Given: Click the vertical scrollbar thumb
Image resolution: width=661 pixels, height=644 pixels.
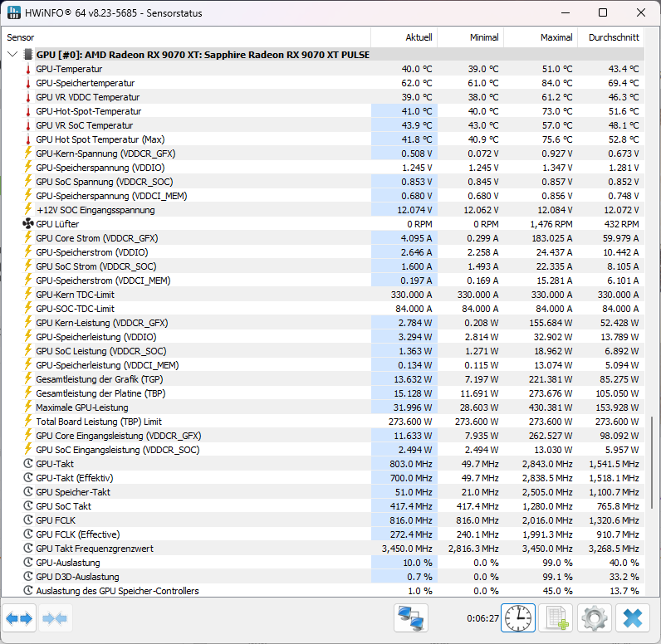Looking at the screenshot, I should [652, 462].
